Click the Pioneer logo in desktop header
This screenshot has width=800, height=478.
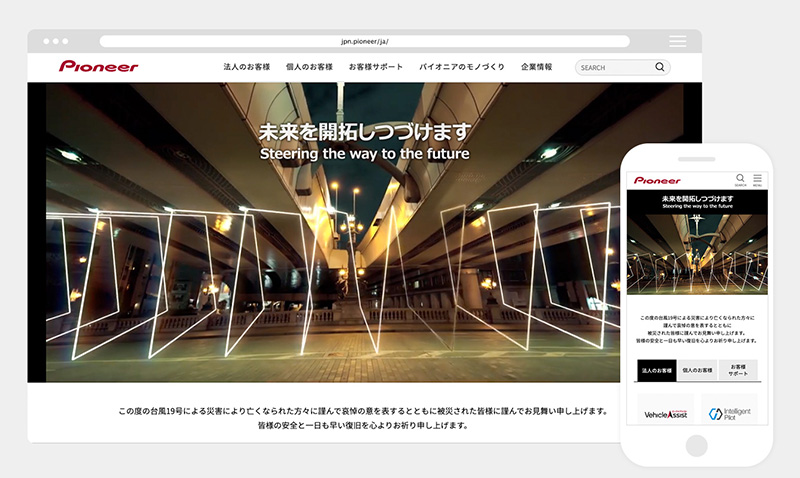tap(98, 67)
